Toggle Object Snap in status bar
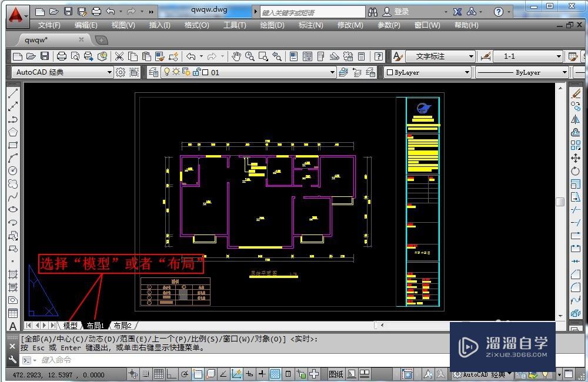Viewport: 588px width, 382px height. pos(198,374)
